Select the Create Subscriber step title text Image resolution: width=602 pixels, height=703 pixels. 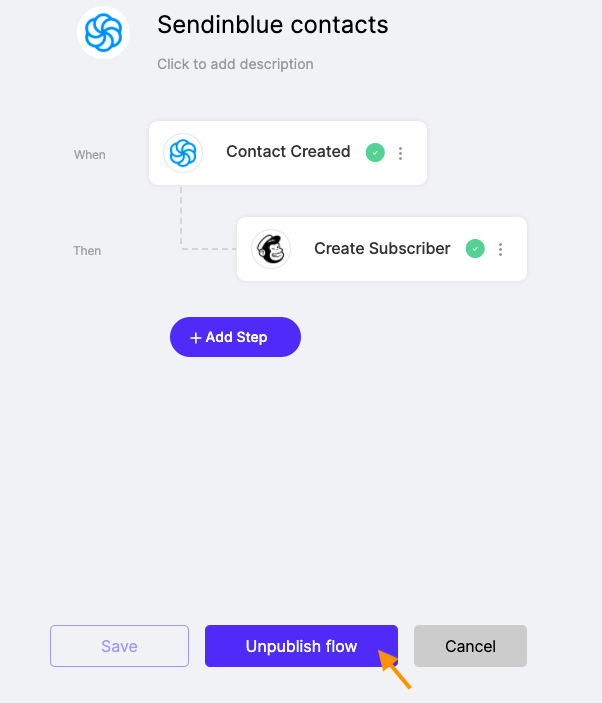pos(382,248)
